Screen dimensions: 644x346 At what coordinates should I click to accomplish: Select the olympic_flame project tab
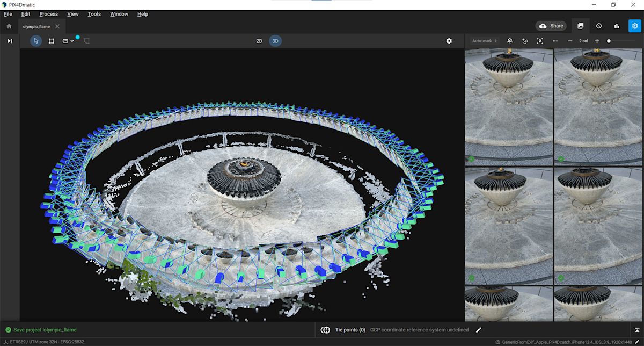[38, 26]
